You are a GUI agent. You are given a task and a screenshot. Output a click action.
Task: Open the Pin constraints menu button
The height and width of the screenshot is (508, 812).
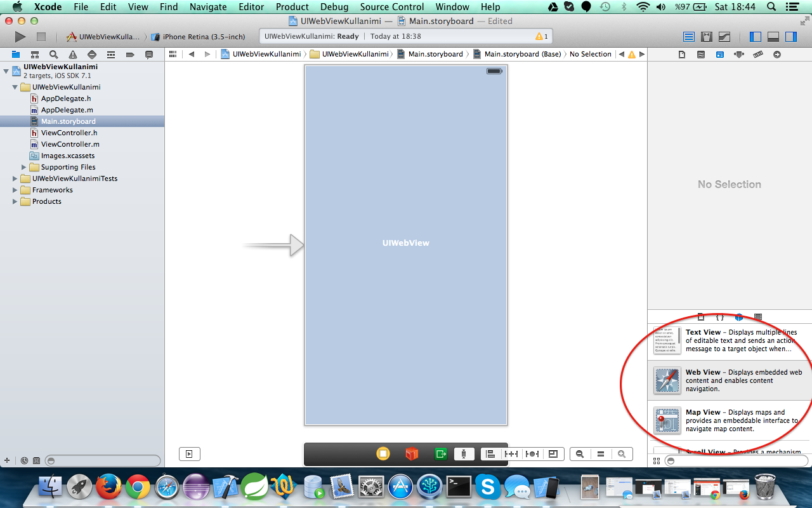coord(511,454)
